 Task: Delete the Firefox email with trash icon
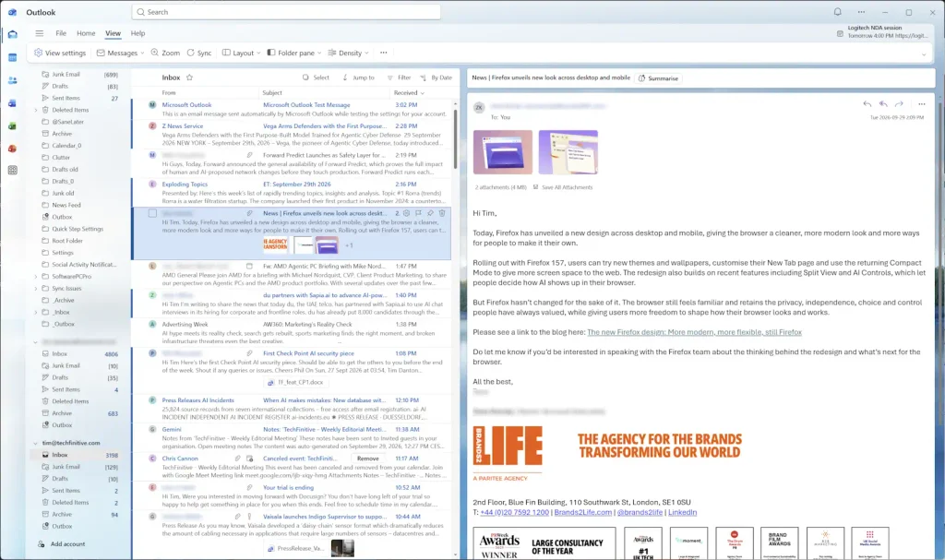point(442,213)
